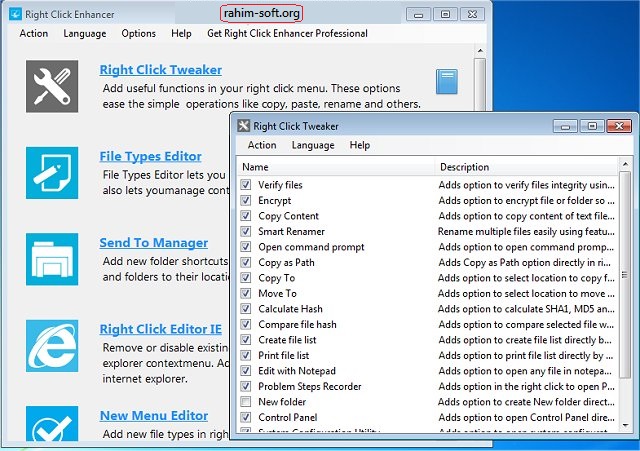Open Action menu in Right Click Tweaker window
The height and width of the screenshot is (451, 640).
(x=262, y=145)
